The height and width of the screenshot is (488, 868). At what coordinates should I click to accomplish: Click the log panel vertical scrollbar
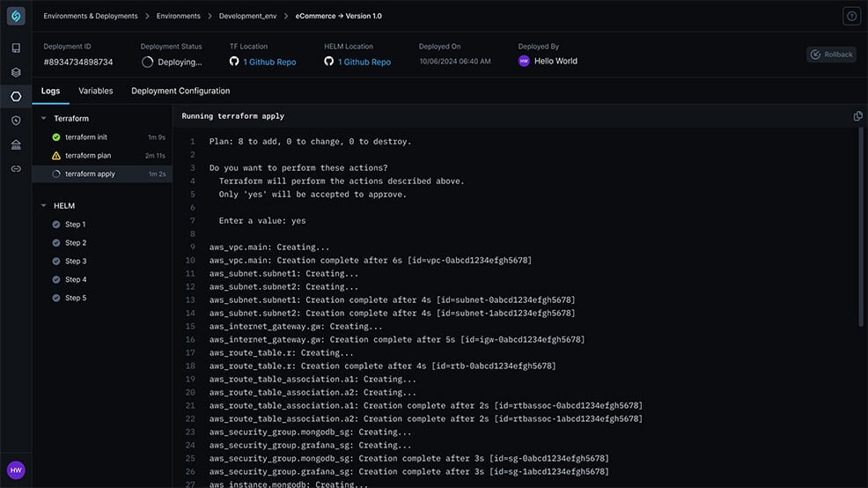860,227
